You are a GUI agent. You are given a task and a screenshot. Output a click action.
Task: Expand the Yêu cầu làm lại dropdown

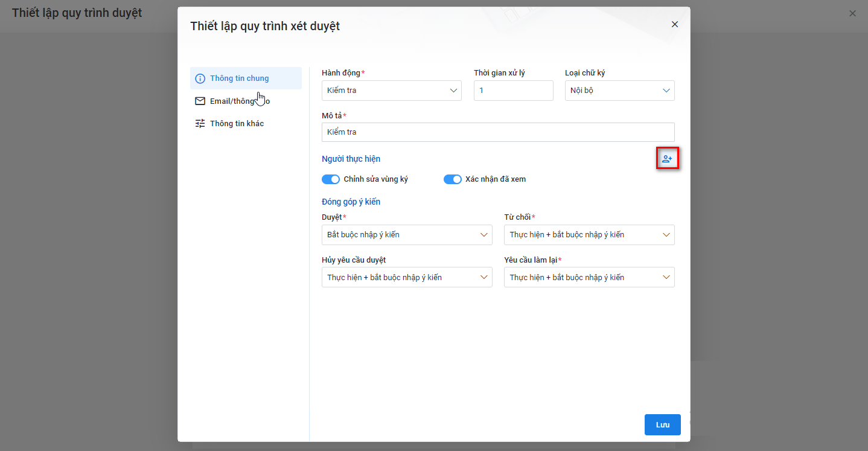[x=589, y=278]
